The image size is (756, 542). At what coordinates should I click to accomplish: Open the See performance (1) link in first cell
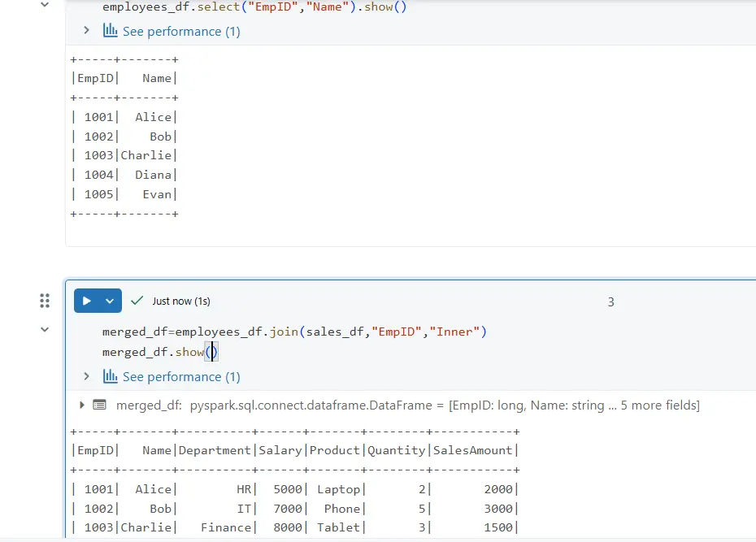(x=180, y=31)
